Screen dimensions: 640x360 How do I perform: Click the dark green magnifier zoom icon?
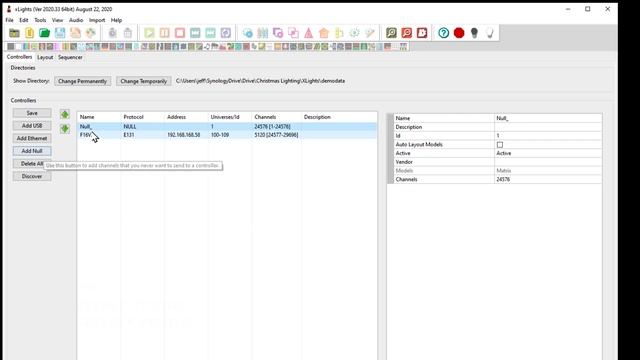[391, 33]
